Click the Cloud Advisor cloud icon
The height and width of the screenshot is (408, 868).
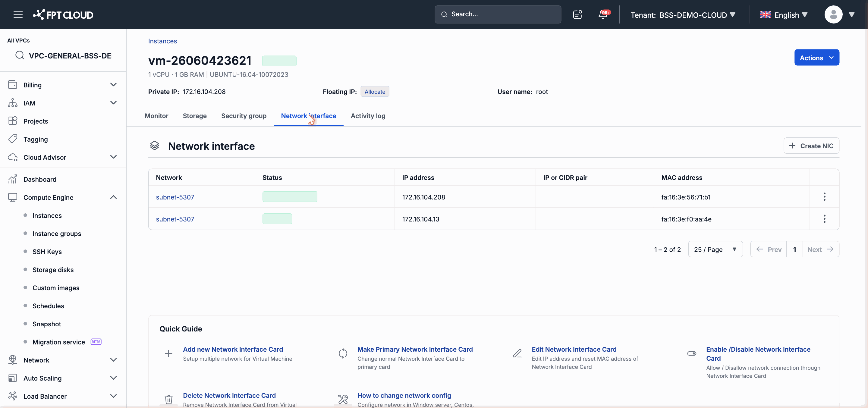pos(12,157)
